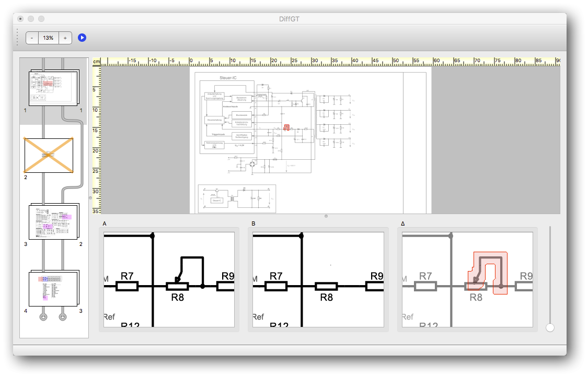Click the right track end circle in sidebar

[x=63, y=317]
